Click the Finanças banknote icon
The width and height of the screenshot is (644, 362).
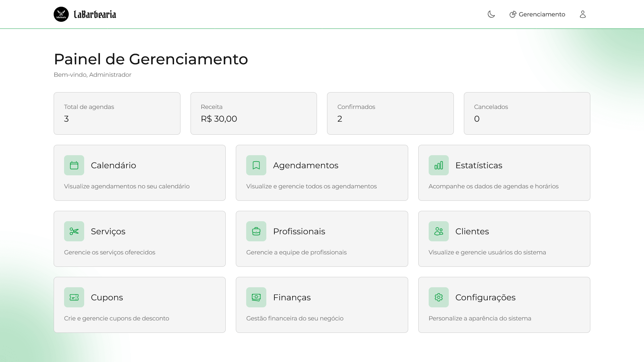click(256, 297)
